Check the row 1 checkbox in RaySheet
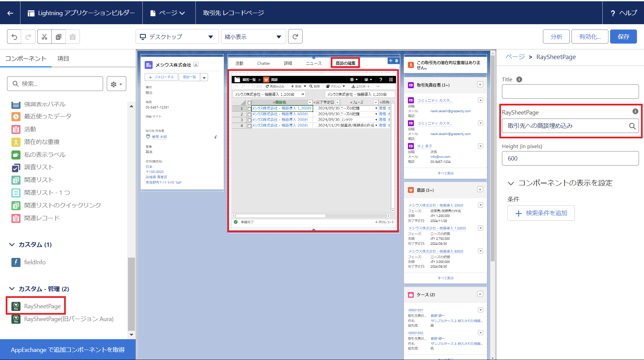The height and width of the screenshot is (360, 644). coord(249,108)
